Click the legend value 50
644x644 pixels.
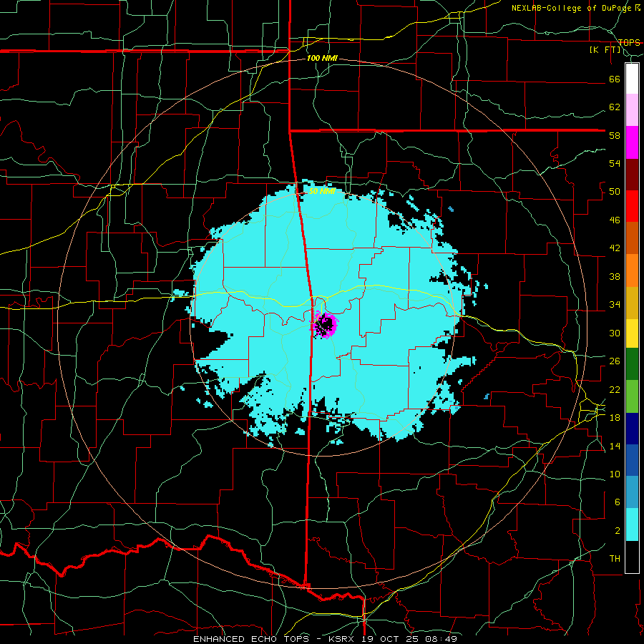tap(615, 192)
